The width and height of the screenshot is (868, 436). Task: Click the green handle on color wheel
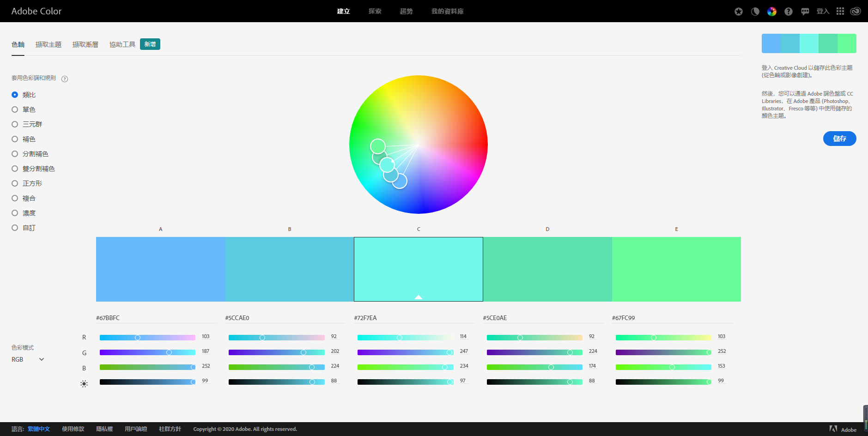click(378, 146)
